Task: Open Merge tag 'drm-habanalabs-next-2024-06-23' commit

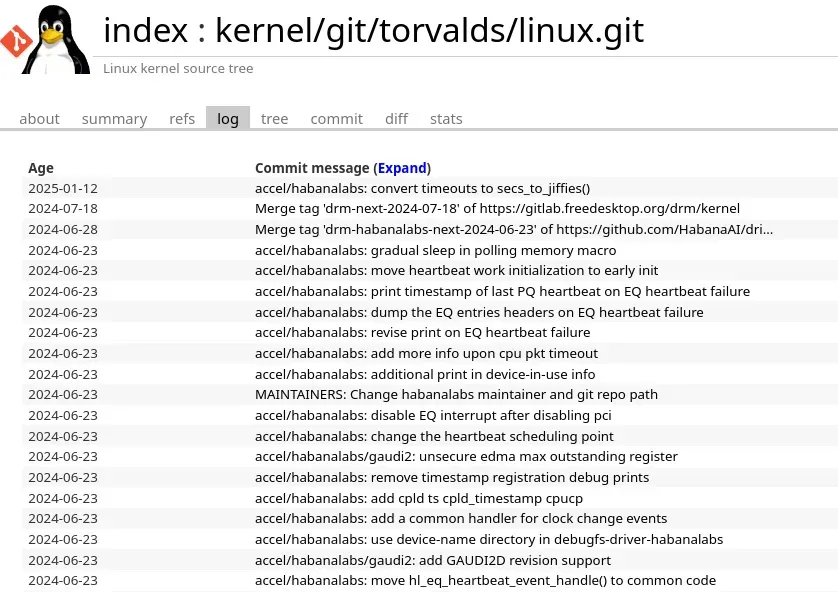Action: (x=514, y=229)
